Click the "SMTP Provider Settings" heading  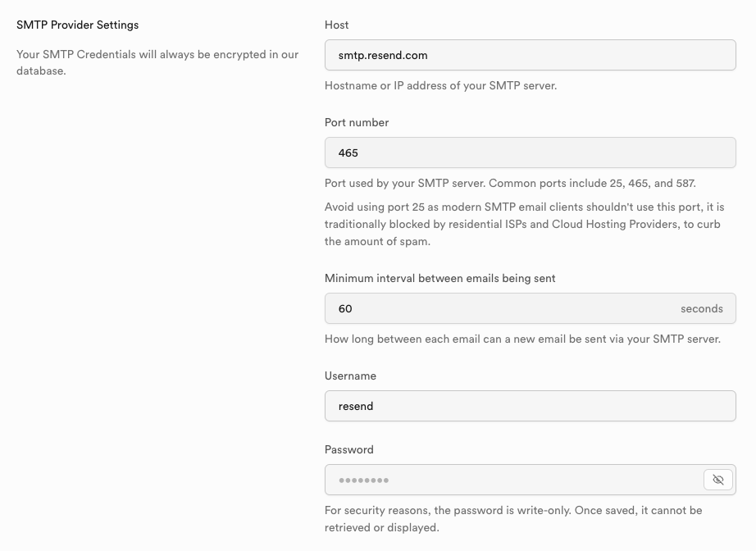point(77,25)
